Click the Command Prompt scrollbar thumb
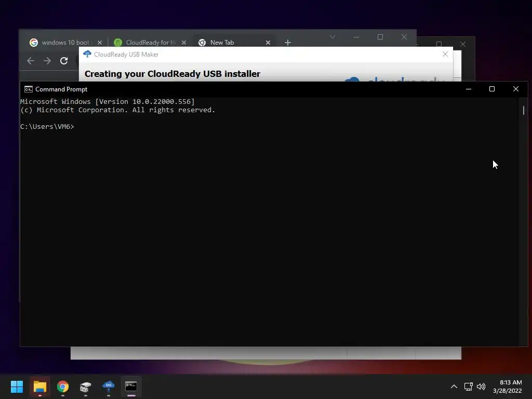Screen dimensions: 532x399 point(524,110)
